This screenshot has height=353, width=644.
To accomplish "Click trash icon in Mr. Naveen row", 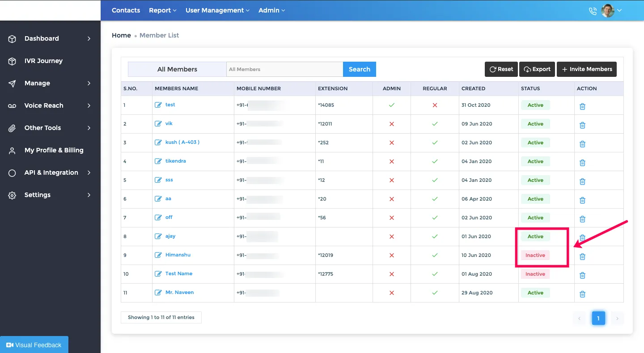I will (582, 294).
